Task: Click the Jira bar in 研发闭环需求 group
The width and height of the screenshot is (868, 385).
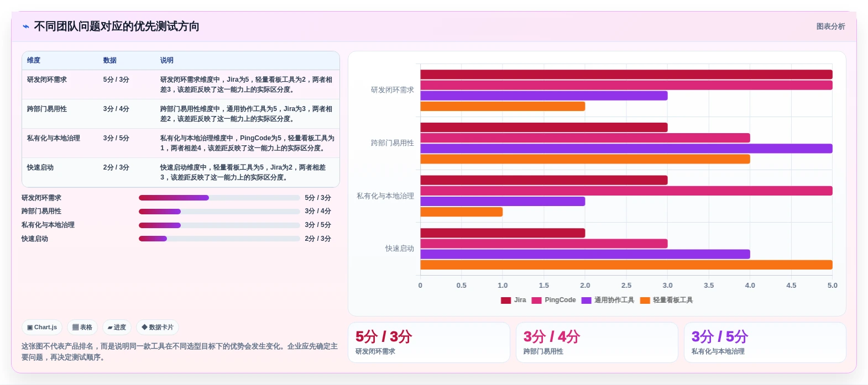Action: (626, 75)
